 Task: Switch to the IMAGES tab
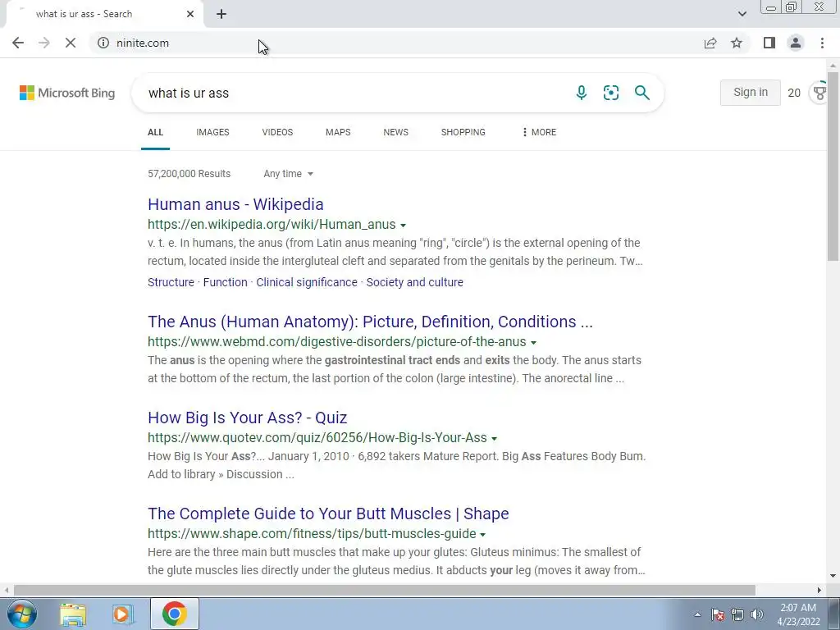[x=212, y=132]
